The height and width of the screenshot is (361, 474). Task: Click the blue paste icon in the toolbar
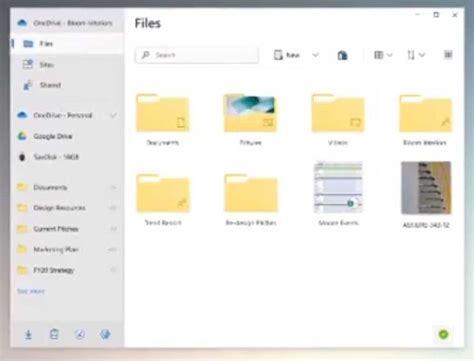tap(342, 55)
